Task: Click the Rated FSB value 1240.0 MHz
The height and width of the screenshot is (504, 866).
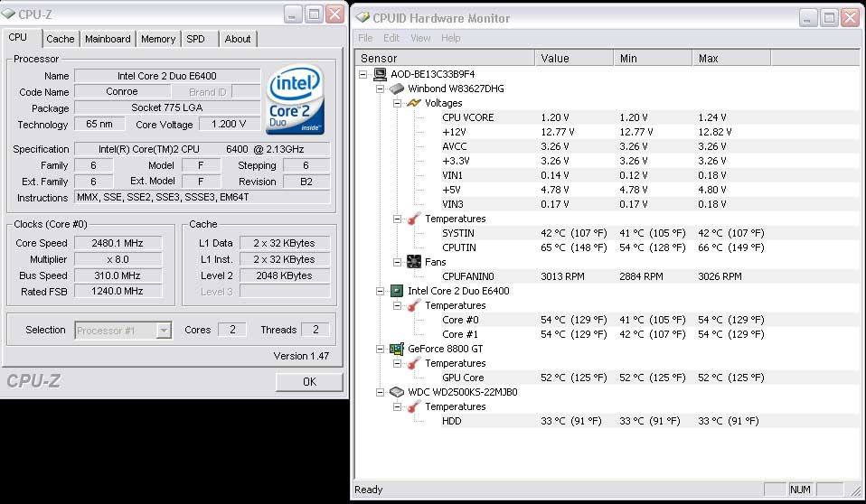Action: pyautogui.click(x=118, y=291)
